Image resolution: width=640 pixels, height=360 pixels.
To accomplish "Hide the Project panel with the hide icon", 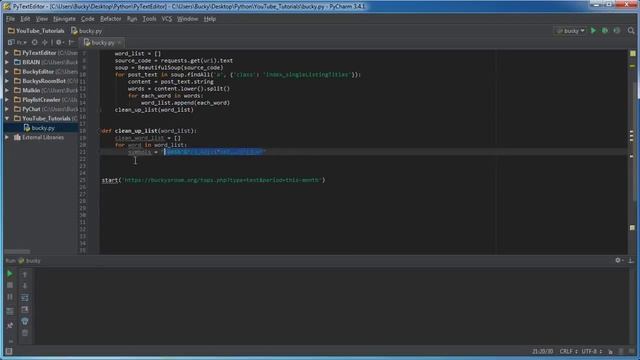I will click(72, 42).
